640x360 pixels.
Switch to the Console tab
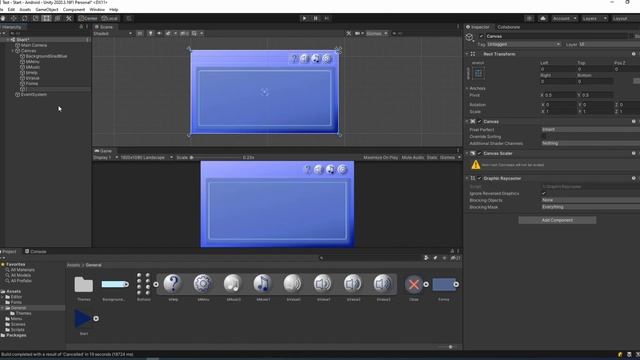coord(36,251)
